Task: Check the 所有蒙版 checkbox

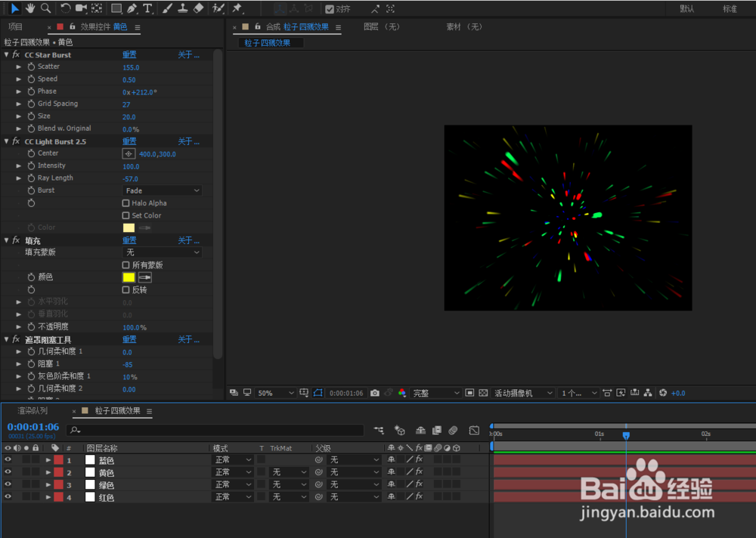Action: 125,264
